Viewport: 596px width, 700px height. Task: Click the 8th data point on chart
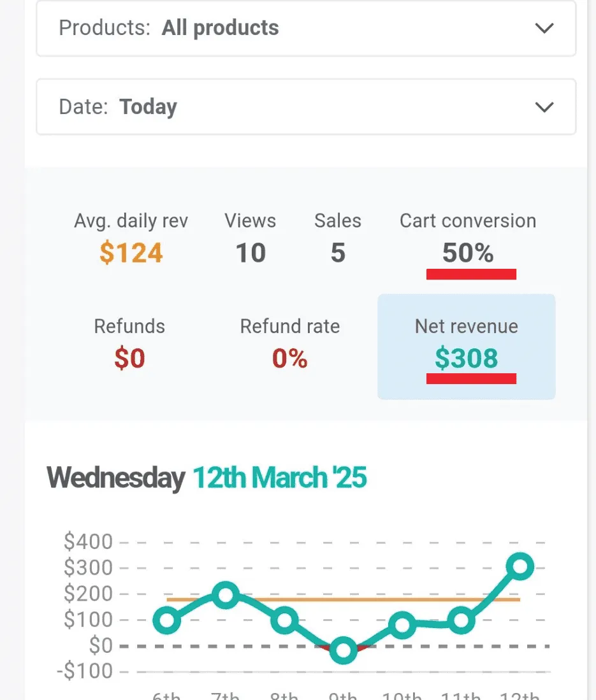284,620
